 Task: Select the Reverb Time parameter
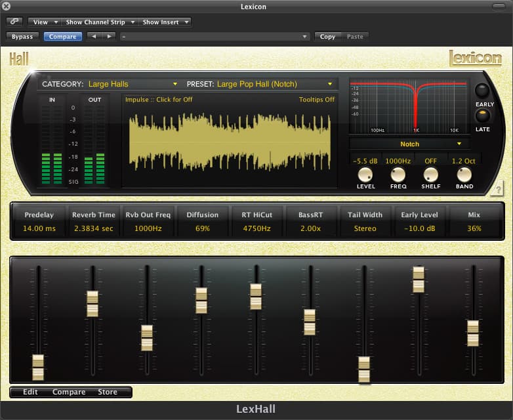[x=94, y=222]
